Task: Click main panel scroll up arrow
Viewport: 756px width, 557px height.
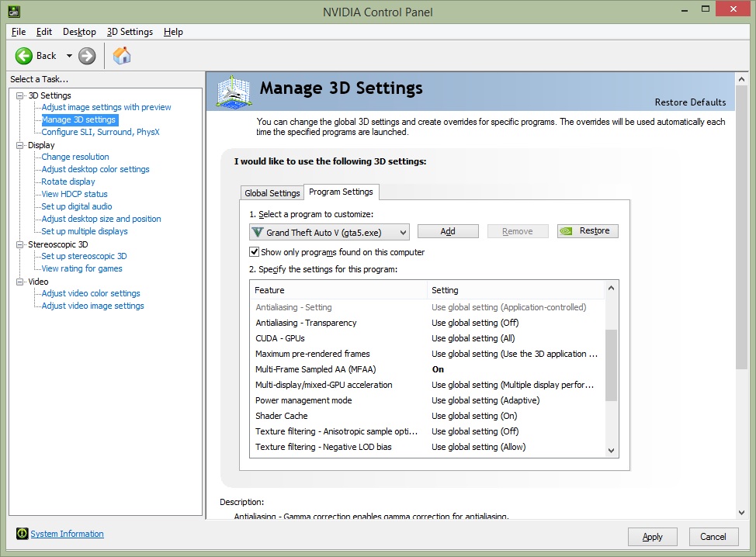Action: pyautogui.click(x=741, y=79)
